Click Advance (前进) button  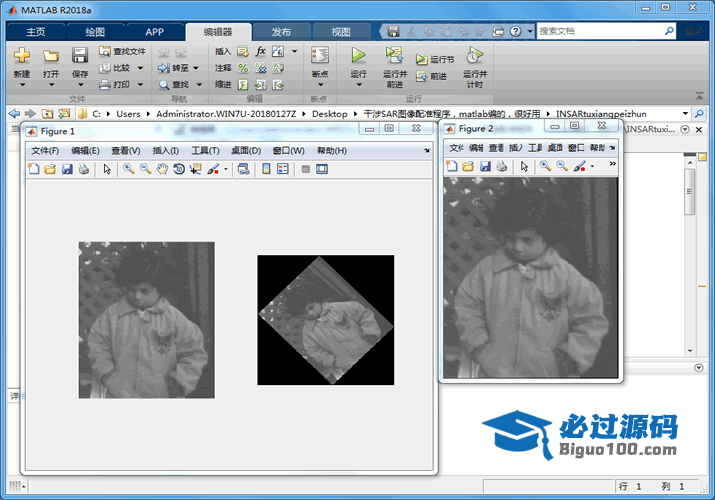tap(431, 76)
